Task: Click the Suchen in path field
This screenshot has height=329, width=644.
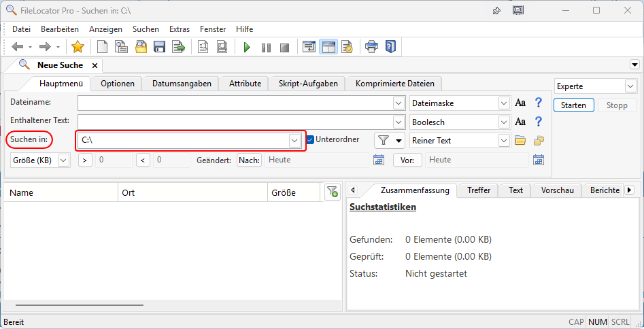Action: 182,140
